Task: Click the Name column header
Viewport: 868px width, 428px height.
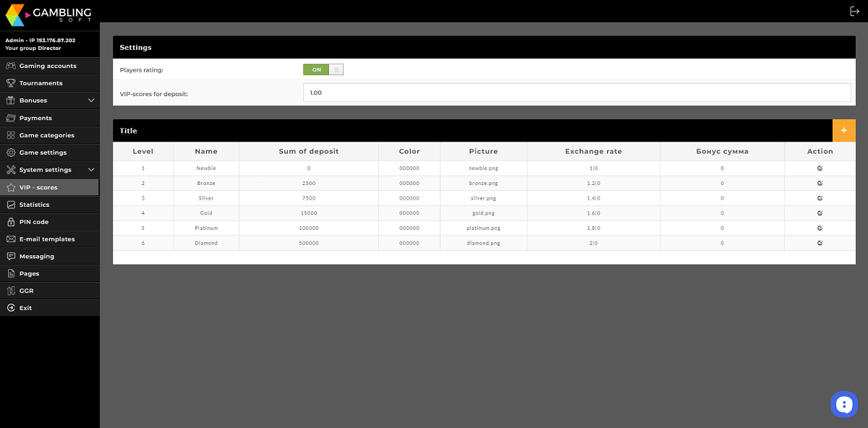Action: 206,151
